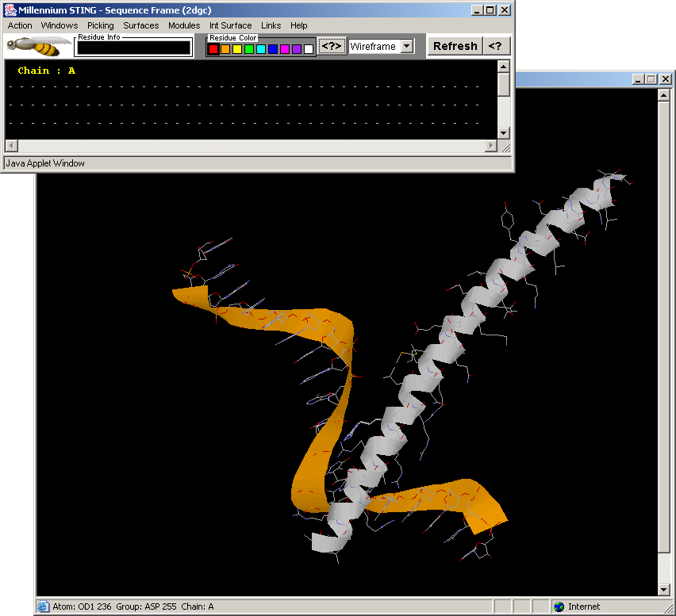Click the Refresh button
Viewport: 676px width, 616px height.
pos(455,46)
